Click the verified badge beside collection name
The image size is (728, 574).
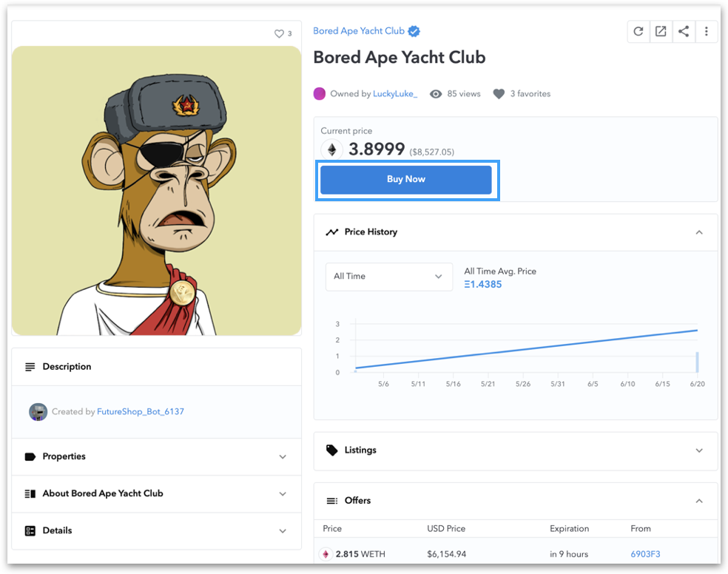[x=414, y=31]
